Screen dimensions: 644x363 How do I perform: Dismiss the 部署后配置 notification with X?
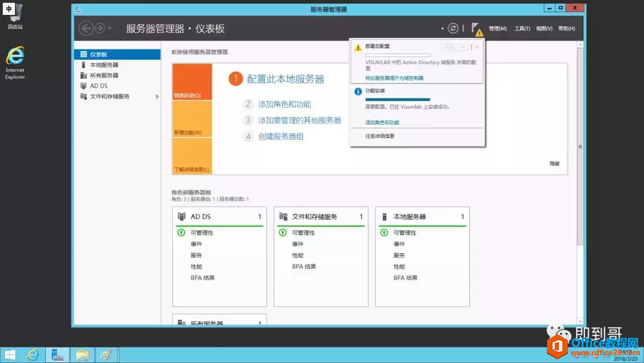[x=477, y=47]
